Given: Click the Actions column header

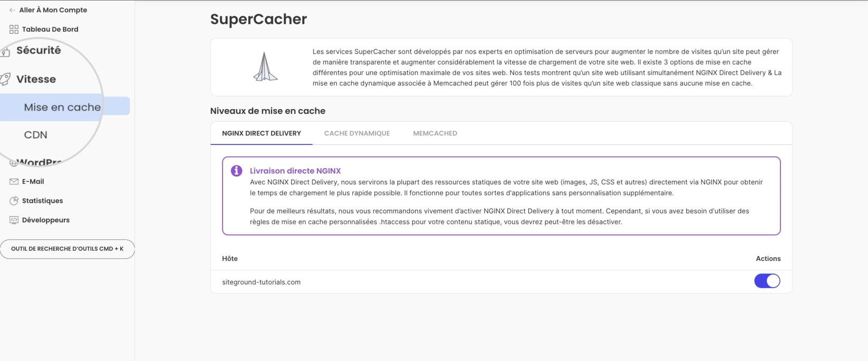Looking at the screenshot, I should click(768, 259).
